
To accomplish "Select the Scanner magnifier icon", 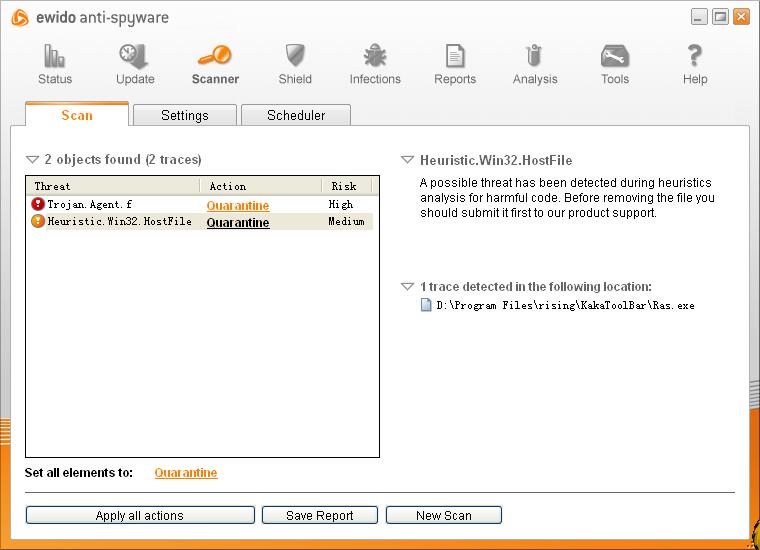I will (x=215, y=55).
